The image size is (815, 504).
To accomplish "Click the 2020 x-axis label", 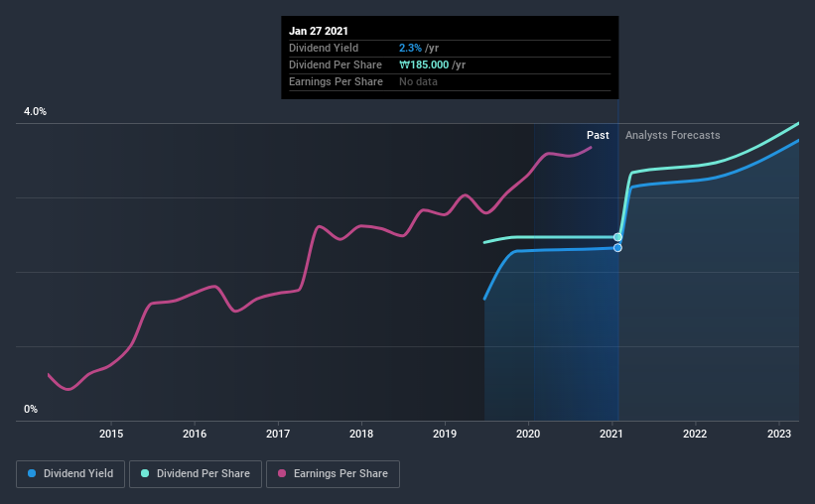I will coord(528,434).
